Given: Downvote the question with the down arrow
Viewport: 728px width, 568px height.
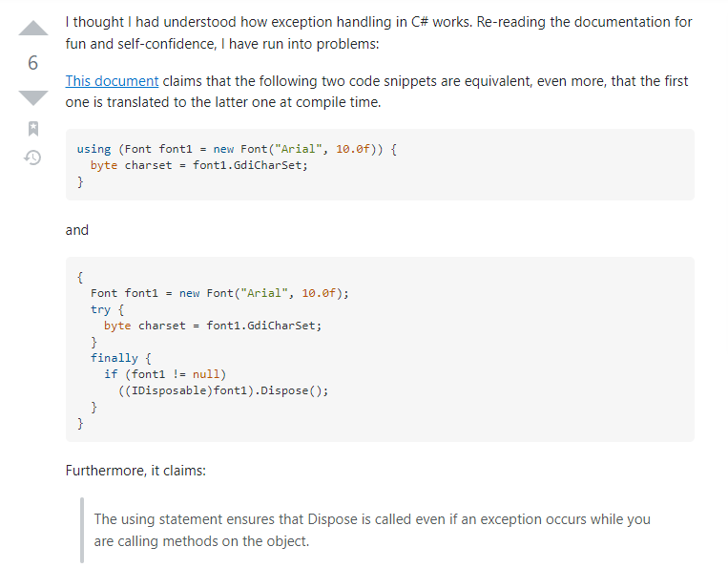Looking at the screenshot, I should tap(33, 97).
